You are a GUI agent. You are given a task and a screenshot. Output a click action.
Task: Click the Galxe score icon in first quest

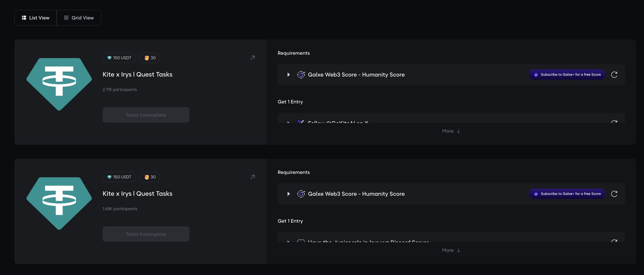[301, 75]
